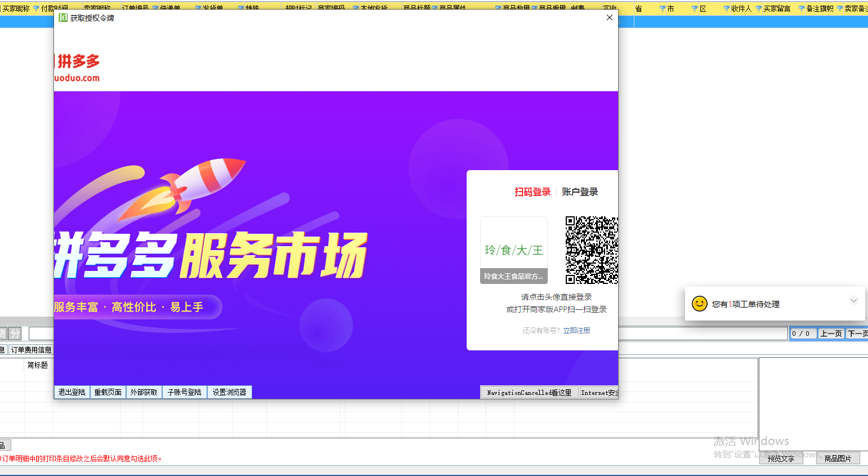Click the 收件人 column header
The image size is (868, 476).
point(741,9)
